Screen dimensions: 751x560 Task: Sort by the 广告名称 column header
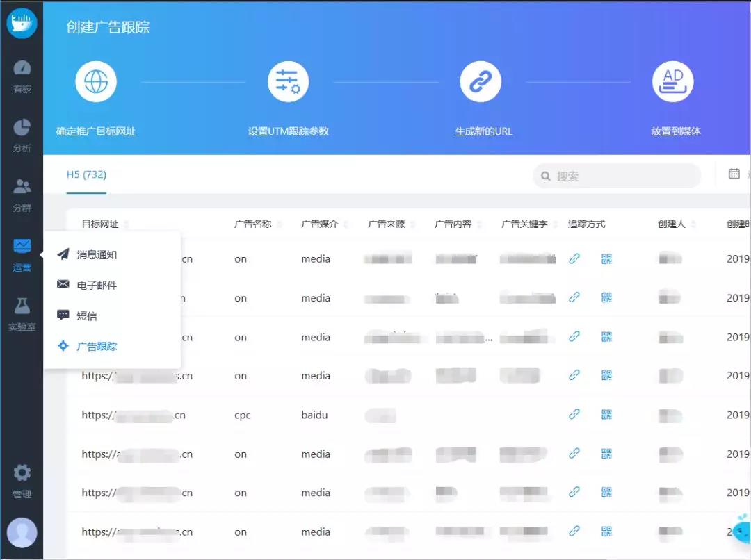[253, 224]
